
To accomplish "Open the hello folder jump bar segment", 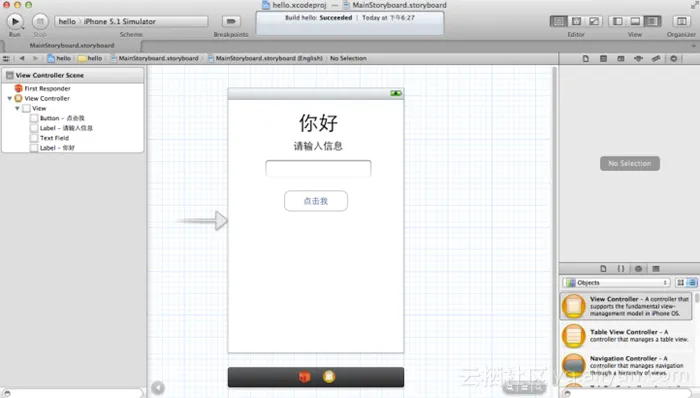I will pos(90,58).
